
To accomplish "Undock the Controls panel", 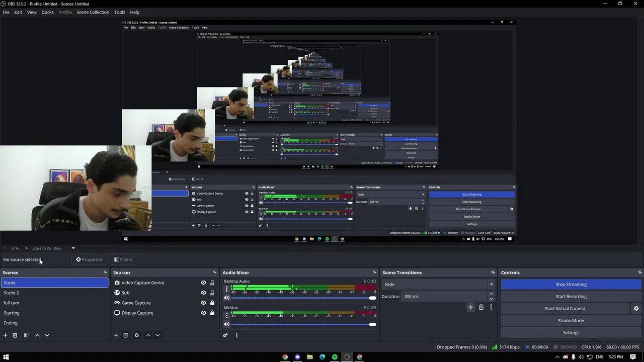I will (639, 273).
